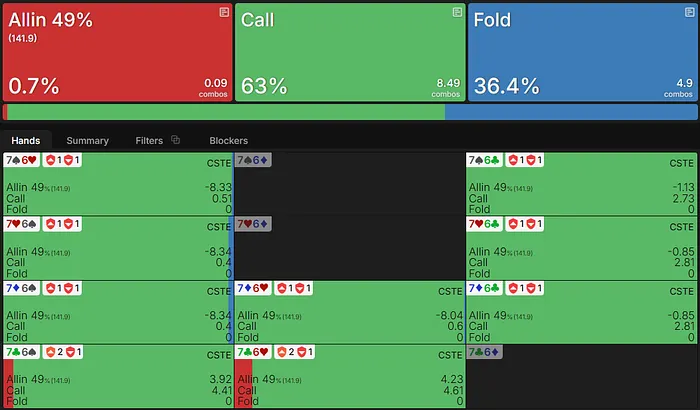Select the green Call 63% action card
The height and width of the screenshot is (410, 700).
(x=349, y=50)
